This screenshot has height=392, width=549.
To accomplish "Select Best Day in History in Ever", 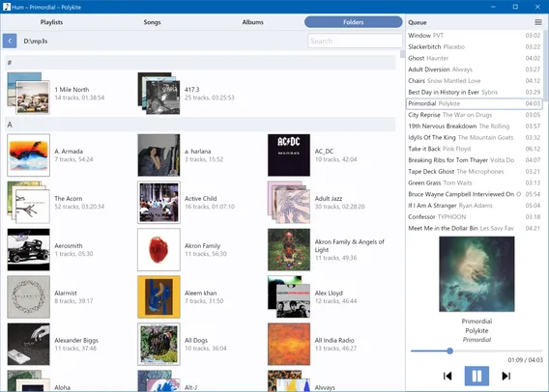I will tap(474, 92).
